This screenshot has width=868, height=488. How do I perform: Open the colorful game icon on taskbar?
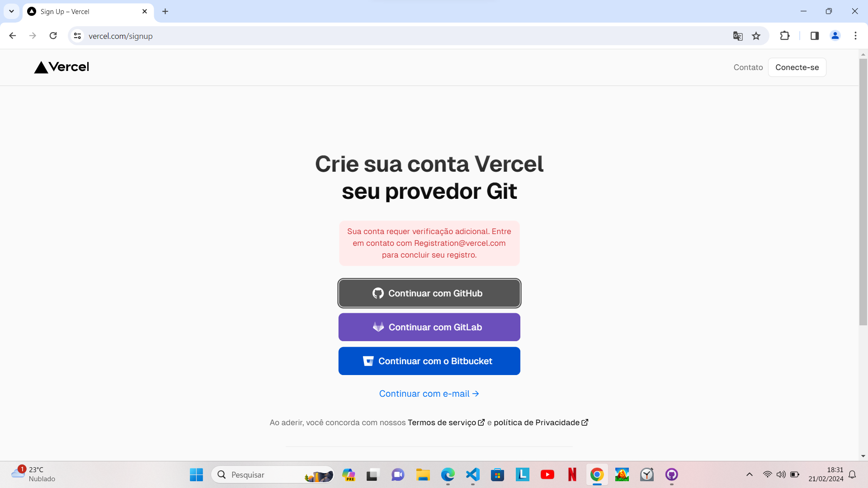click(x=622, y=475)
